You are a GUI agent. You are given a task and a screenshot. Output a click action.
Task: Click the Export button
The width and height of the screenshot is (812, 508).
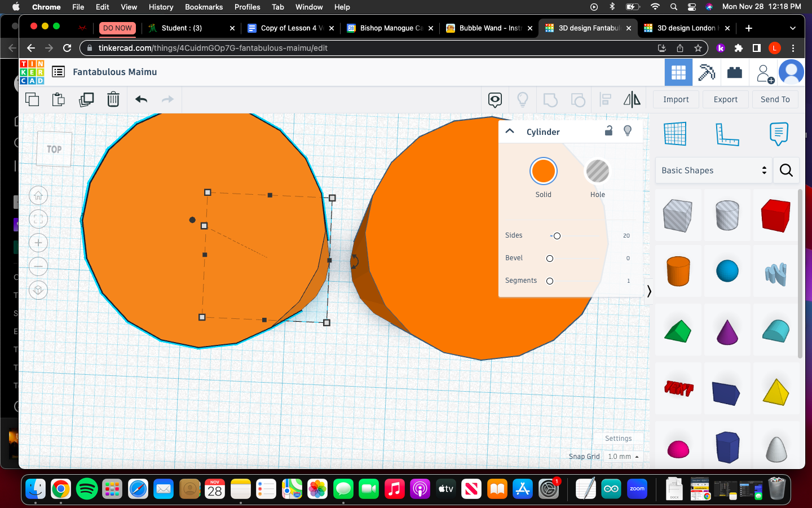pos(726,99)
